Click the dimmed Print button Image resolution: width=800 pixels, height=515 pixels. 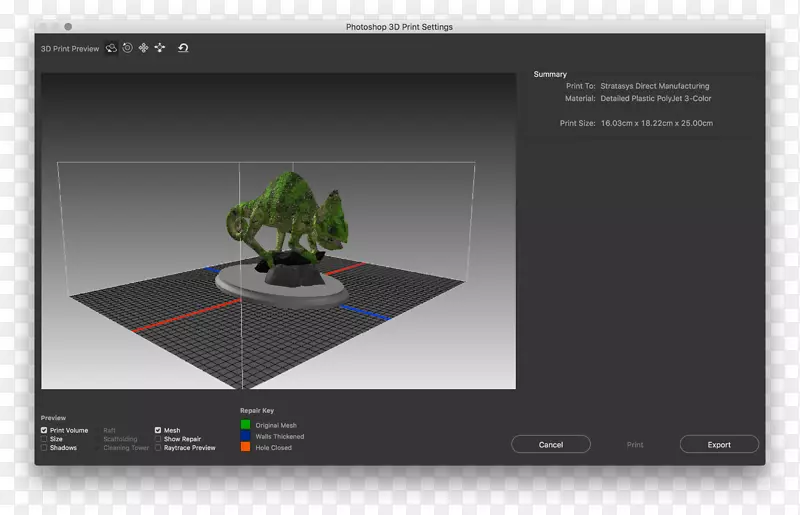(x=635, y=445)
